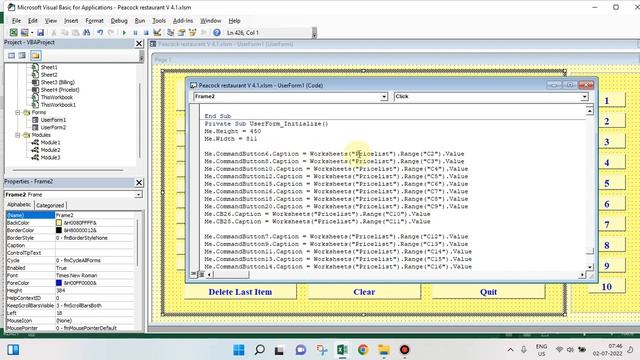Open the Insert object dropdown arrow in toolbar
The image size is (640, 360).
(32, 33)
